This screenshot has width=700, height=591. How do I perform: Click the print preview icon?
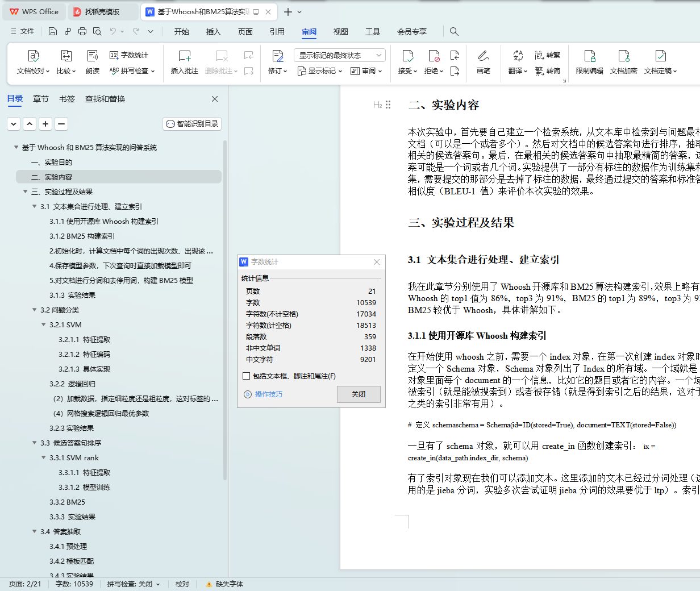(97, 31)
